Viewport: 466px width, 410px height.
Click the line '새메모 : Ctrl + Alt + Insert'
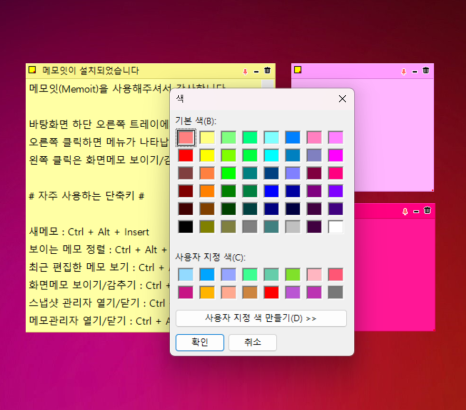(89, 232)
